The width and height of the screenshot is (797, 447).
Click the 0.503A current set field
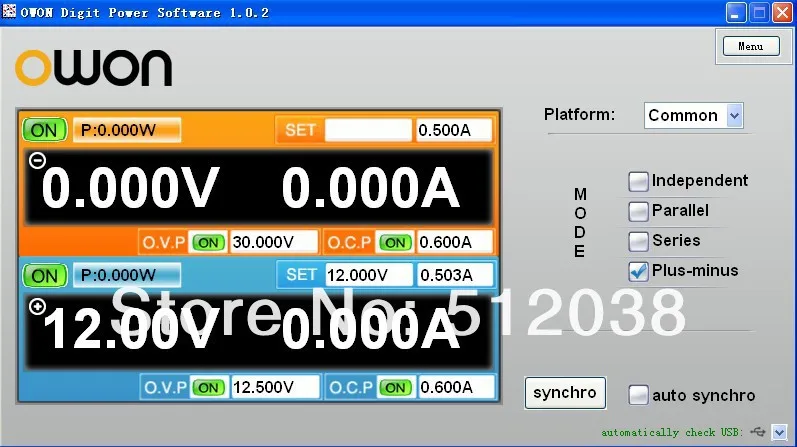pyautogui.click(x=455, y=275)
